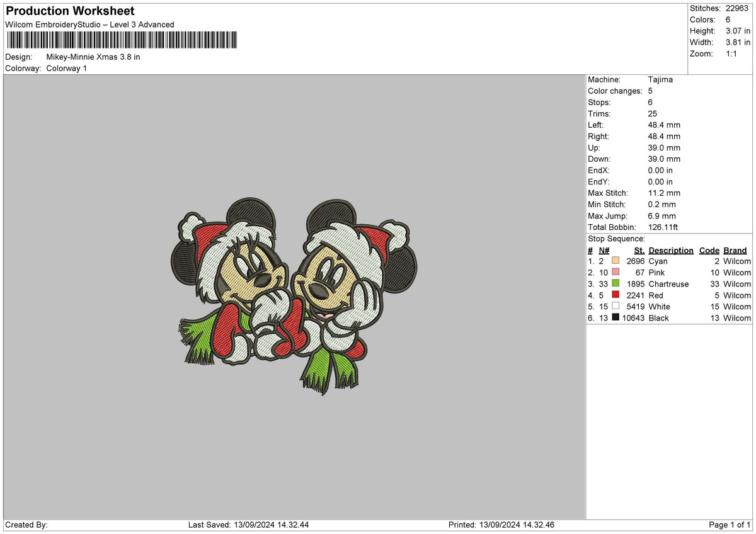Image resolution: width=756 pixels, height=534 pixels.
Task: Click the Height value 3.07 in
Action: 738,31
